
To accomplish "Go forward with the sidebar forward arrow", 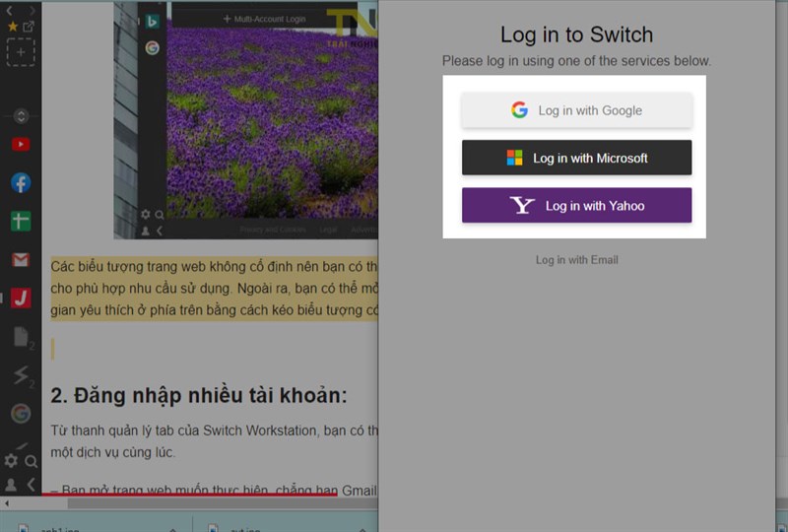I will (x=32, y=10).
